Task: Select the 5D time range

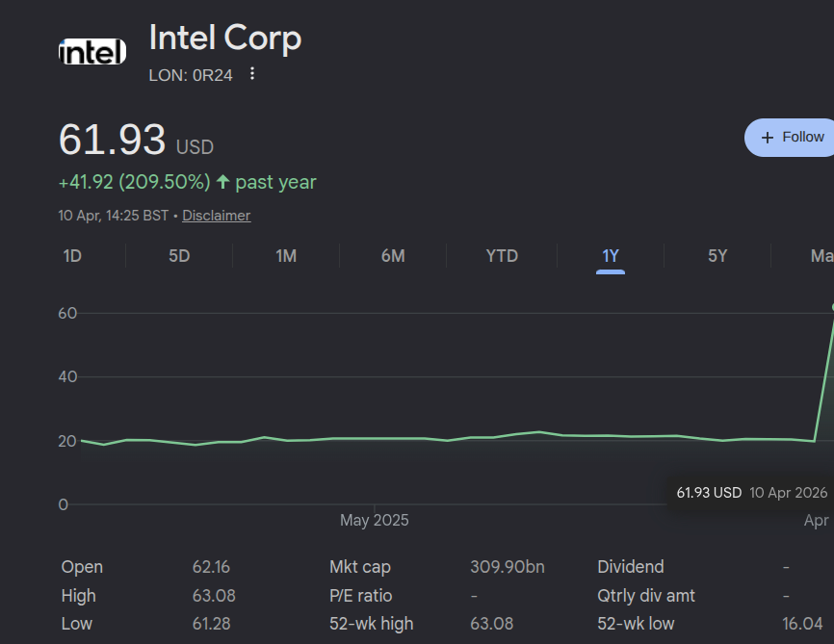Action: tap(177, 255)
